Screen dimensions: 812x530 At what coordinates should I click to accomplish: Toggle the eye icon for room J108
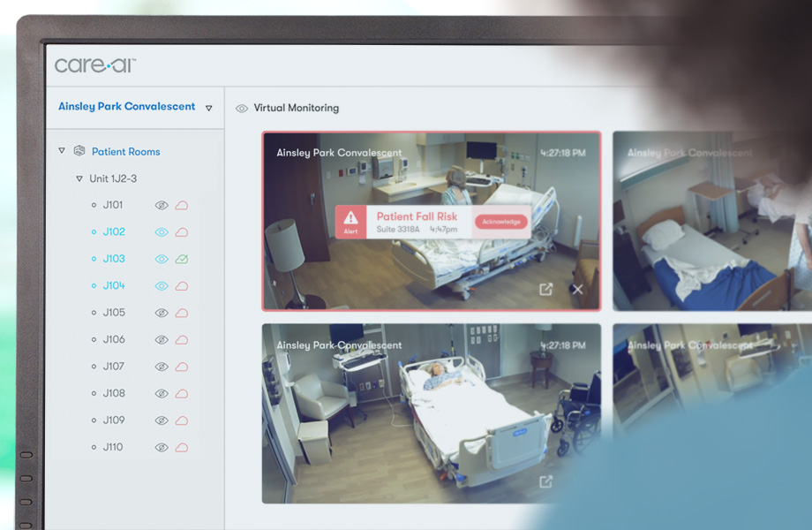coord(162,394)
